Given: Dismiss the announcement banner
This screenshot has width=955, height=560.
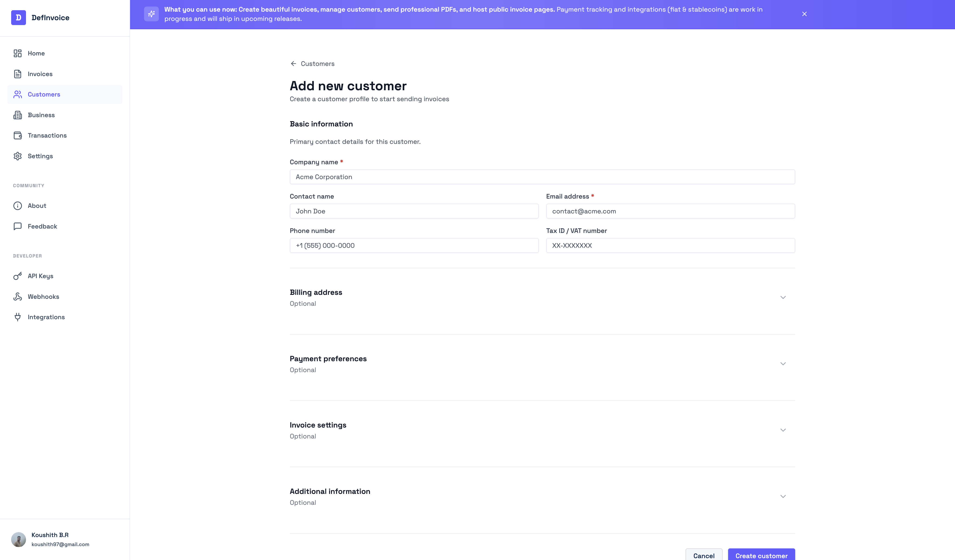Looking at the screenshot, I should point(804,14).
